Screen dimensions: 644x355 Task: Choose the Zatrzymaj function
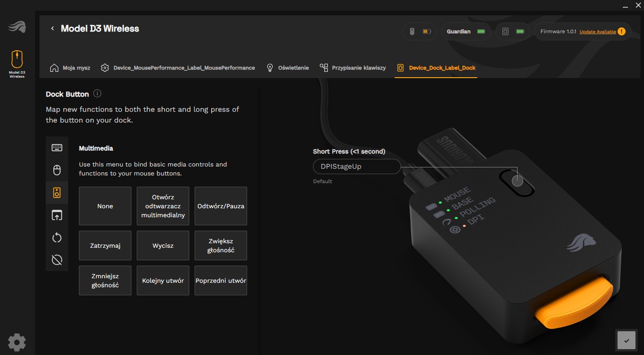[105, 245]
